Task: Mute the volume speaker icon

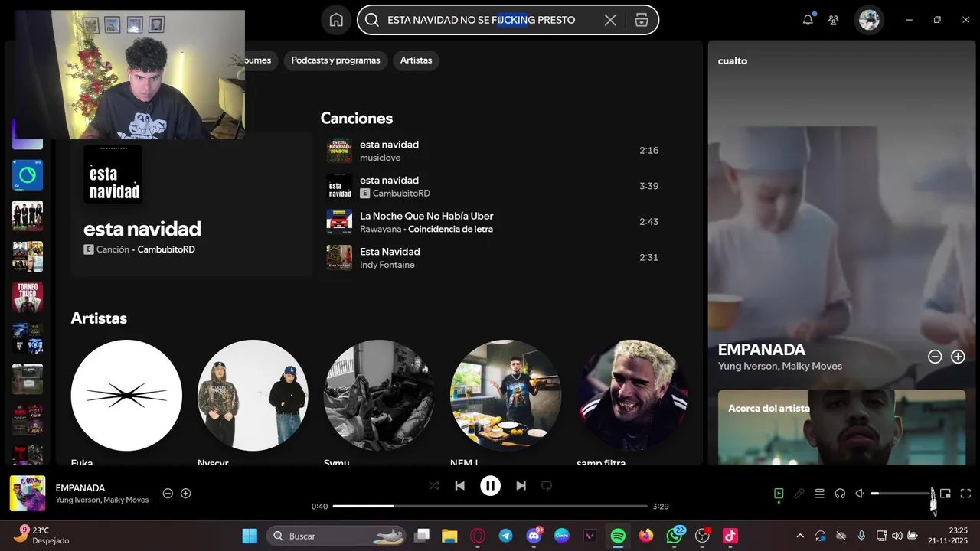Action: click(x=860, y=494)
